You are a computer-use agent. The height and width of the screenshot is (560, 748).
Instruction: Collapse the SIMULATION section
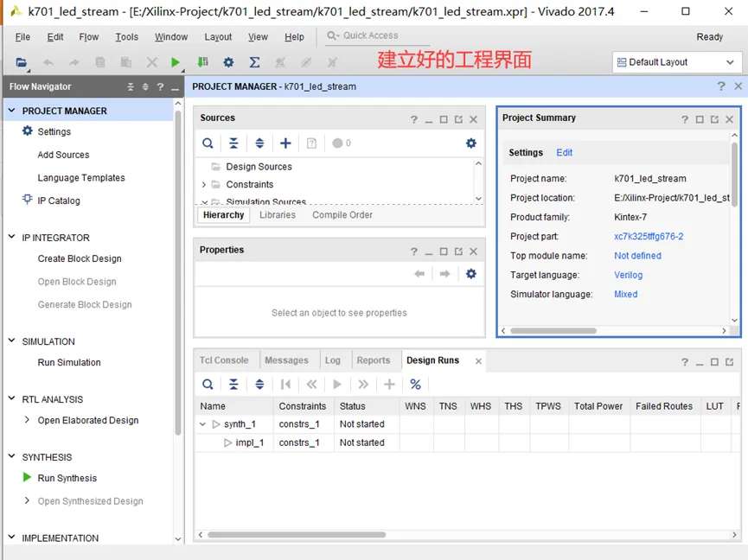(12, 340)
